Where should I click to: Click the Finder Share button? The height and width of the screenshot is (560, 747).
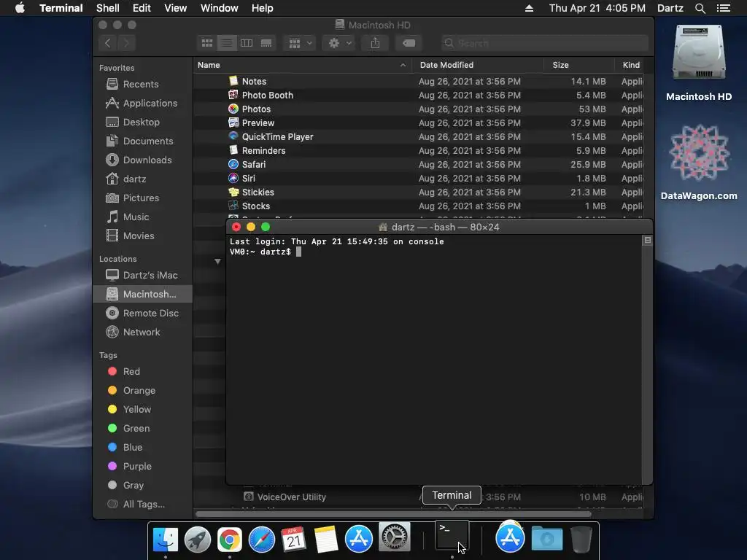pyautogui.click(x=376, y=43)
